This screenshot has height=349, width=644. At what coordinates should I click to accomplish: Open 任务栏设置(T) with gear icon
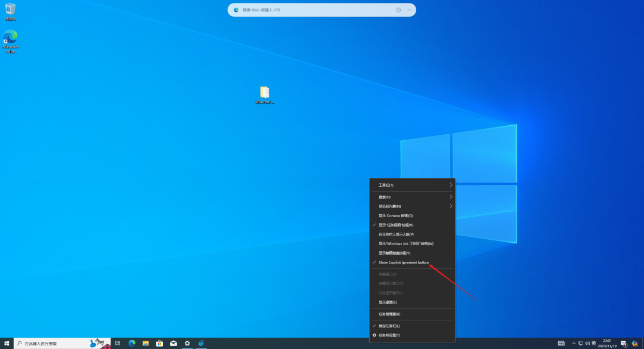[x=412, y=335]
